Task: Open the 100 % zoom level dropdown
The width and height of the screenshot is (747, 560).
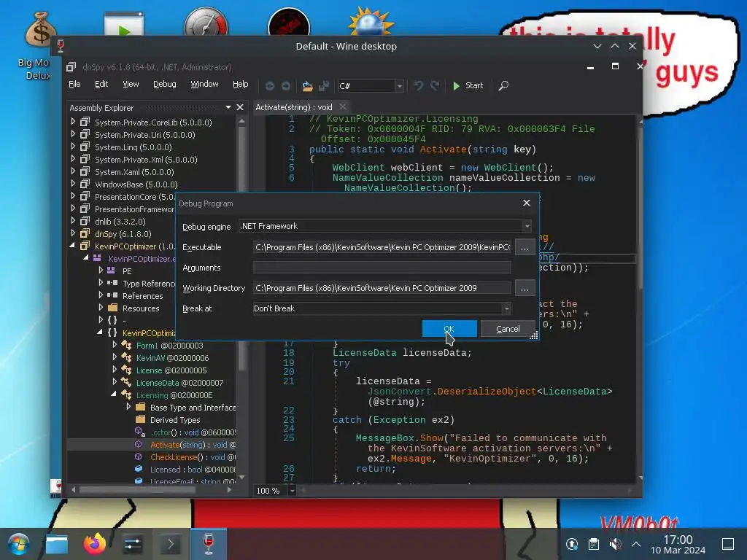Action: (293, 491)
